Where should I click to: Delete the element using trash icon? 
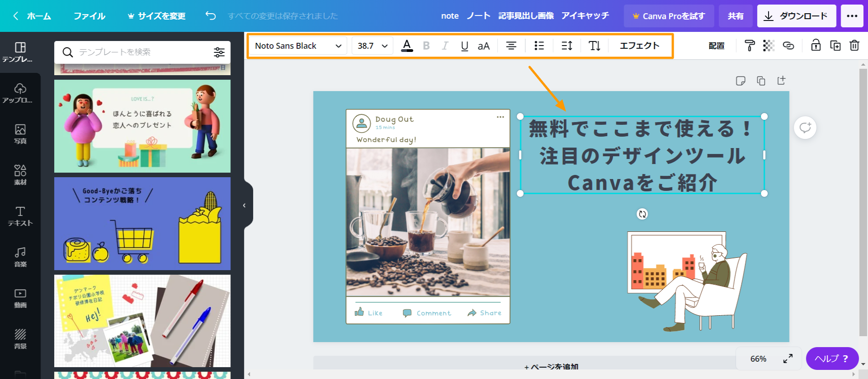point(854,46)
